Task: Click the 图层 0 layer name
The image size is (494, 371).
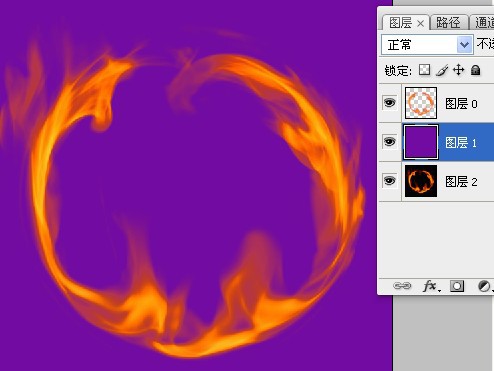Action: click(x=462, y=104)
